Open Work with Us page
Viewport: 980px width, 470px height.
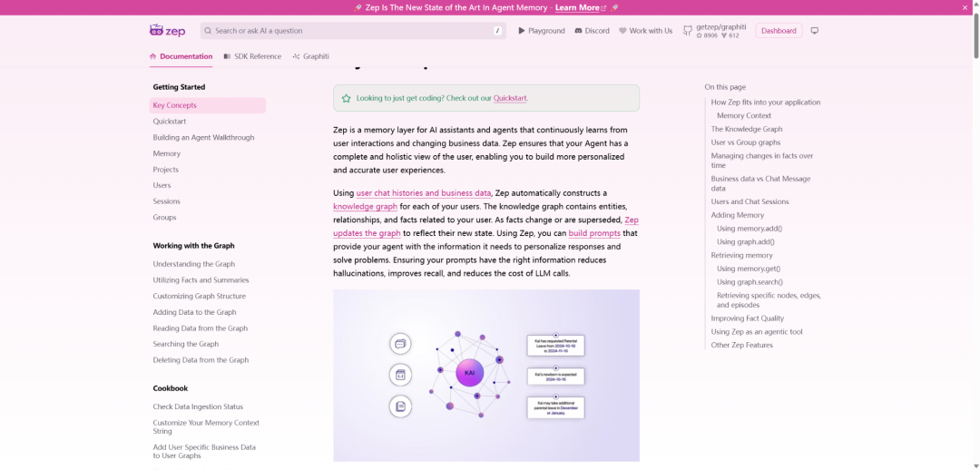(646, 31)
